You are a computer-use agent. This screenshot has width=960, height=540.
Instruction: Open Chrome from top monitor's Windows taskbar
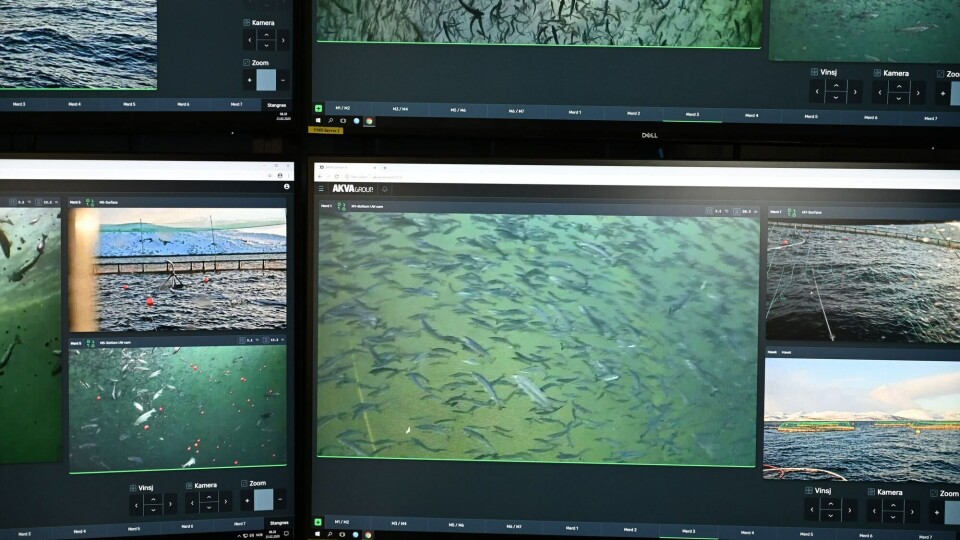tap(369, 121)
